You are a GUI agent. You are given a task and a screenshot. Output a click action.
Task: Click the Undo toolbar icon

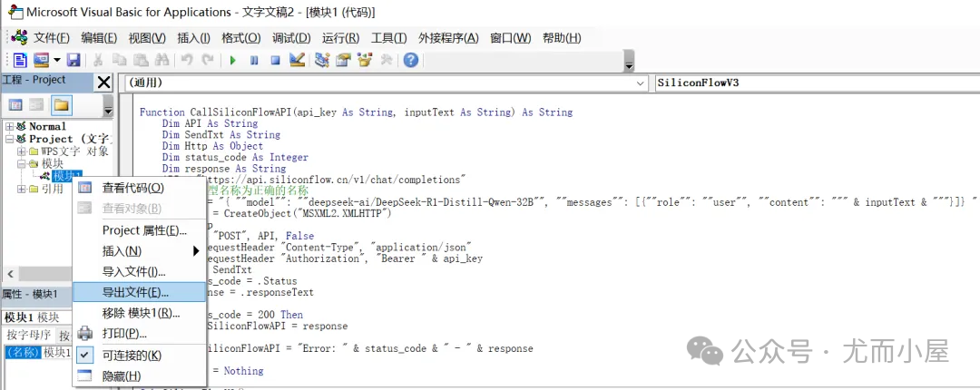tap(187, 60)
